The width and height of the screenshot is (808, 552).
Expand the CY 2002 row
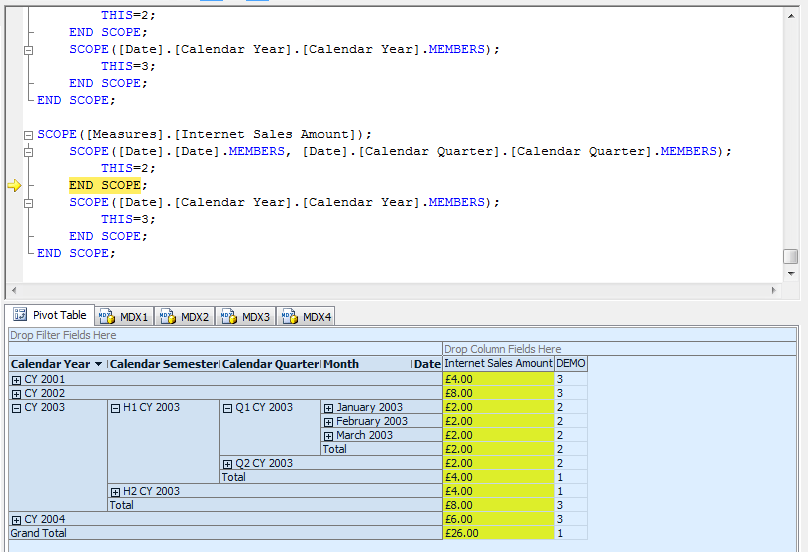[x=16, y=394]
